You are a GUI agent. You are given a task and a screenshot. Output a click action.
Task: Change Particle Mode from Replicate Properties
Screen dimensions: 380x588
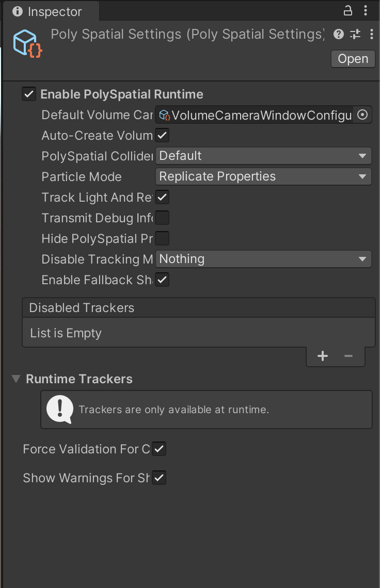click(263, 176)
